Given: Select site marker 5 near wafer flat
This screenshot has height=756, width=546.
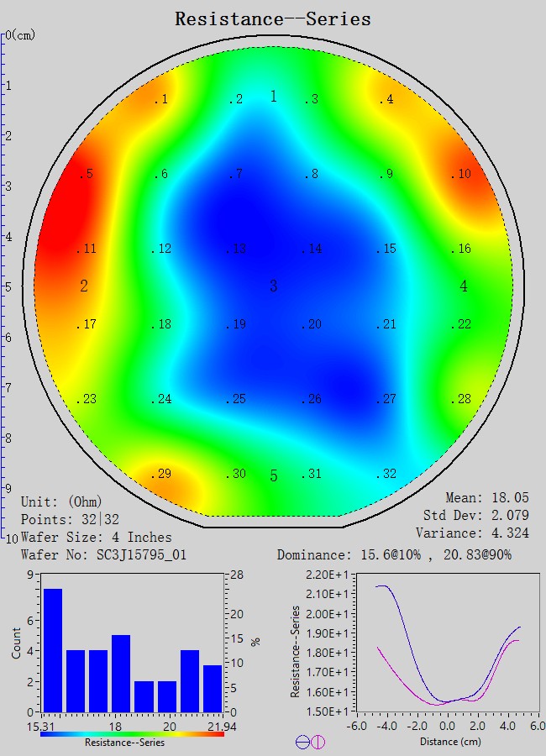Looking at the screenshot, I should pos(273,476).
